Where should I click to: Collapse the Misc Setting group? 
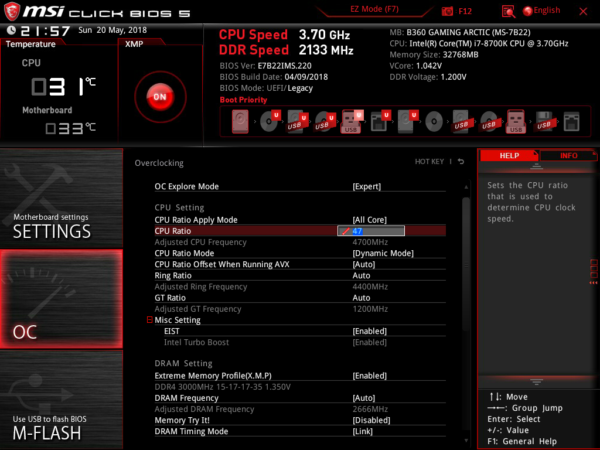pyautogui.click(x=150, y=320)
